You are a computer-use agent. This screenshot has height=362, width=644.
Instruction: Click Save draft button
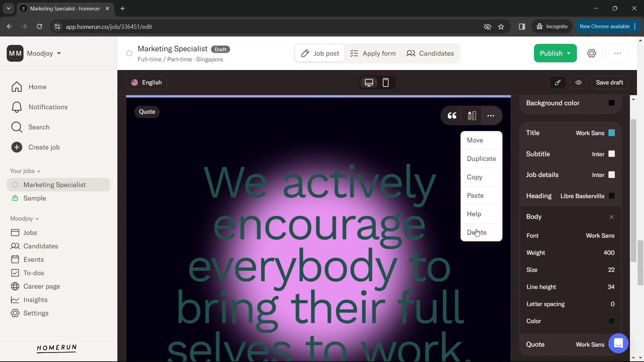click(609, 82)
